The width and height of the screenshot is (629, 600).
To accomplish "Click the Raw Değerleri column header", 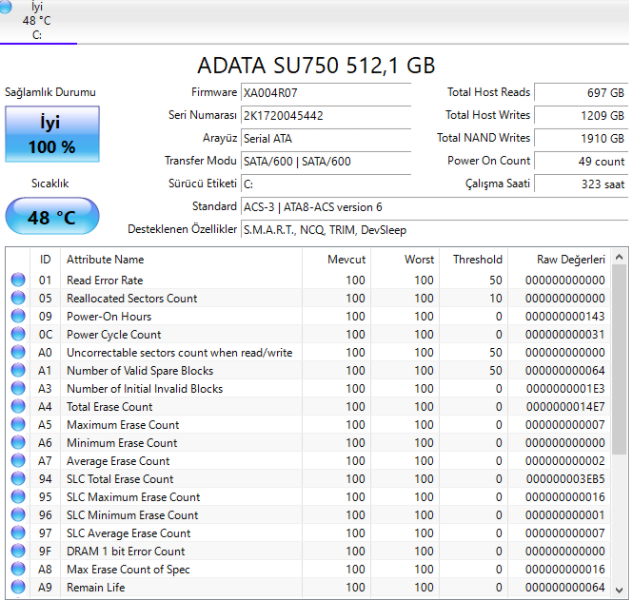I will tap(570, 259).
